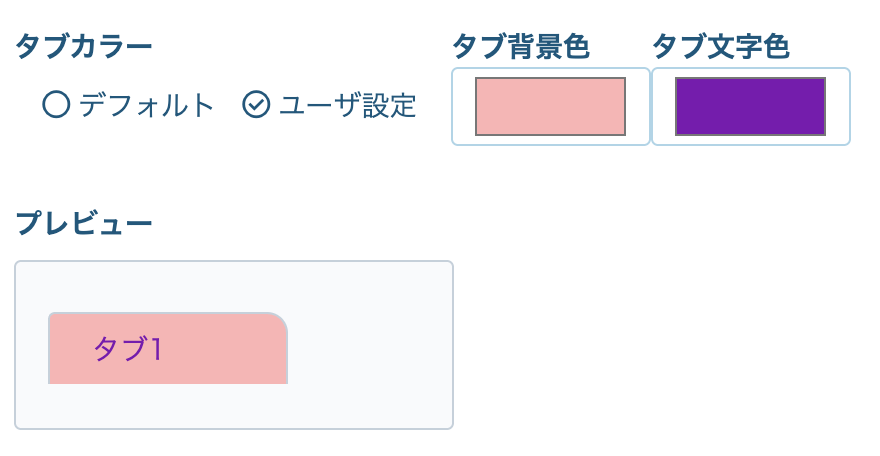Click the タブカラー section heading
This screenshot has width=880, height=456.
pos(84,46)
